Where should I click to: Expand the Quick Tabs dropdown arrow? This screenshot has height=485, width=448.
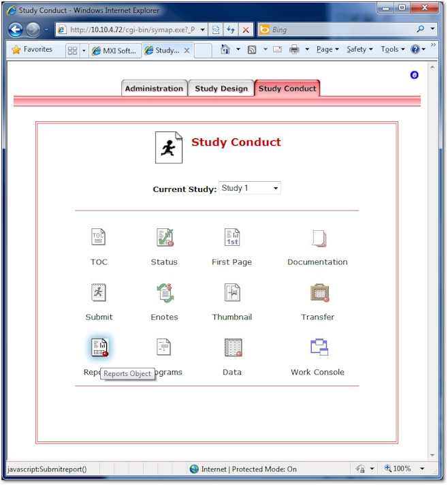point(84,50)
